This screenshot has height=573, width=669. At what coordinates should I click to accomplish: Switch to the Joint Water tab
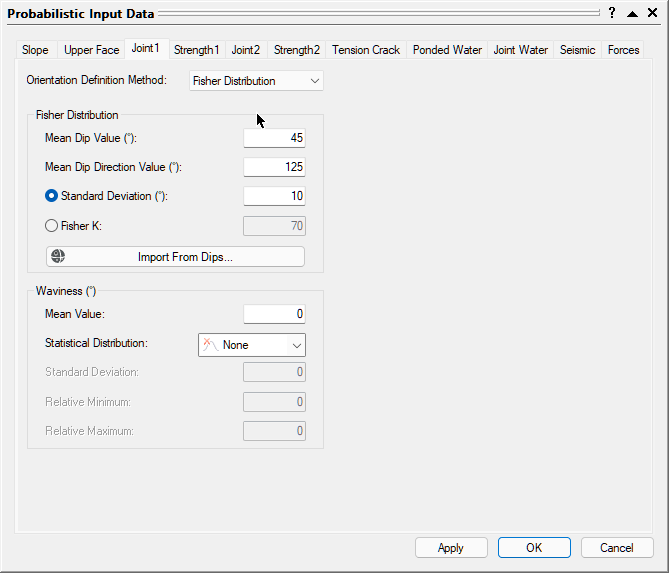tap(520, 50)
